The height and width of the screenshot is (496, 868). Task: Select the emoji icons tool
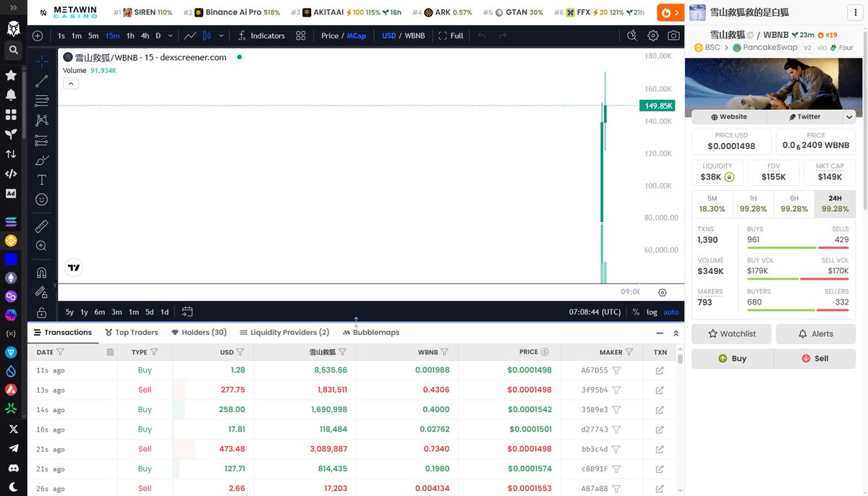coord(42,199)
